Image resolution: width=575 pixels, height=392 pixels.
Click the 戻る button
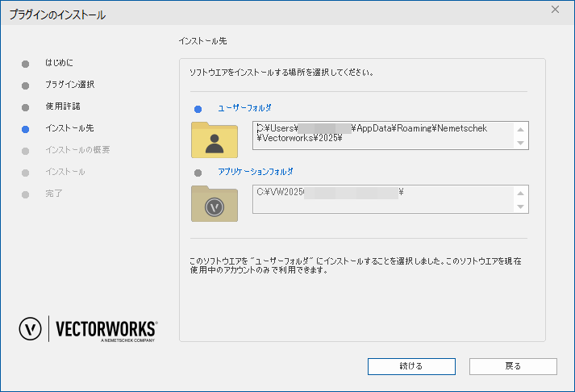(x=513, y=366)
